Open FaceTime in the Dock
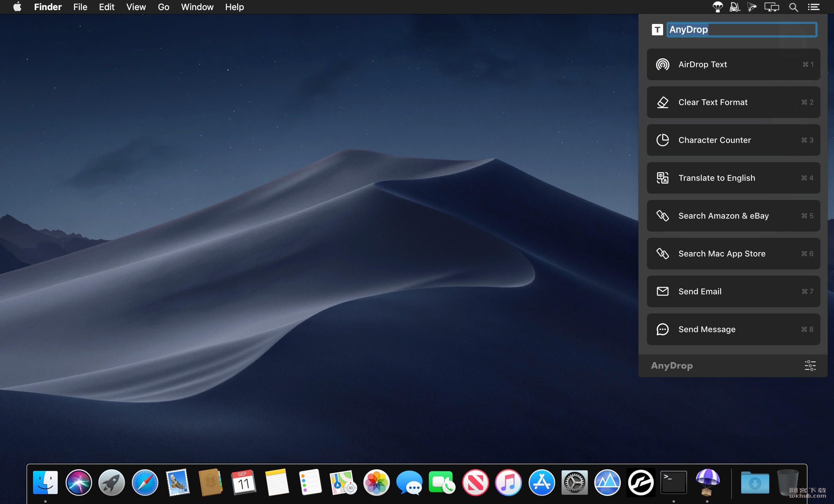Screen dimensions: 834x504 click(442, 482)
